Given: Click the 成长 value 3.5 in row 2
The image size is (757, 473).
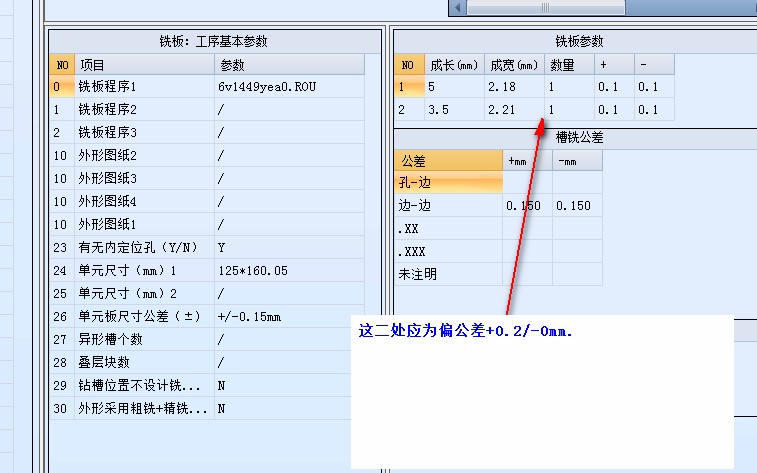Looking at the screenshot, I should click(x=454, y=110).
